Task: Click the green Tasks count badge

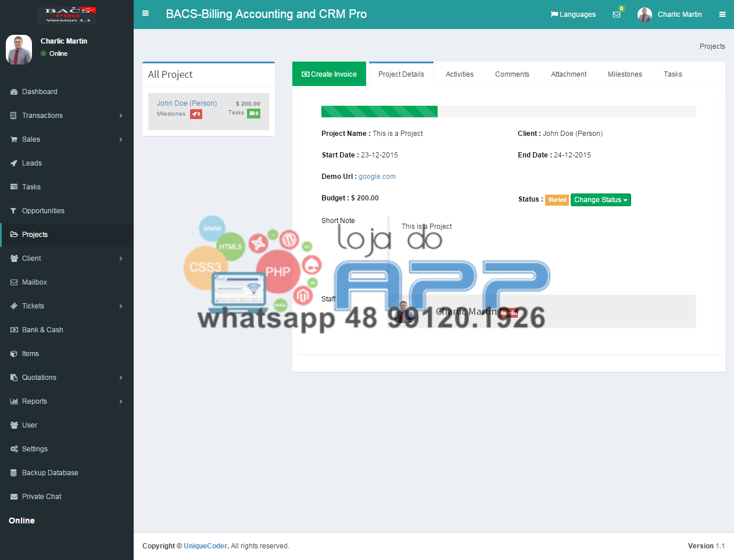Action: point(254,113)
